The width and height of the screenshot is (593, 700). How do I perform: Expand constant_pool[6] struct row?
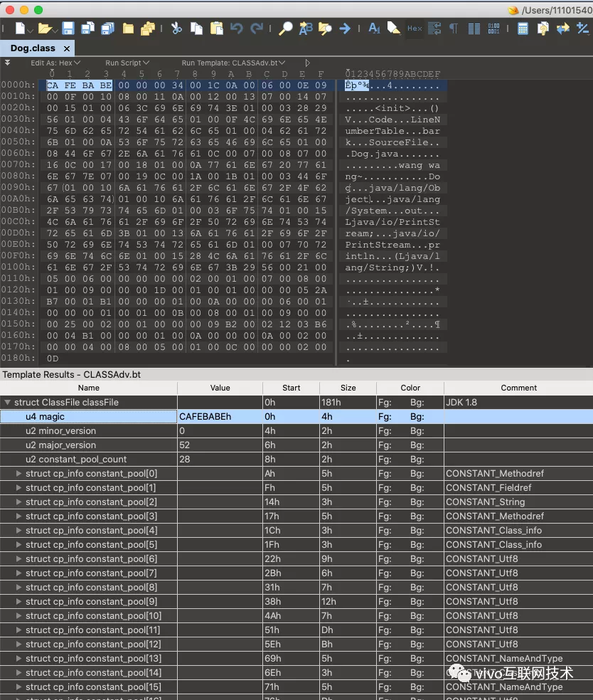[18, 559]
